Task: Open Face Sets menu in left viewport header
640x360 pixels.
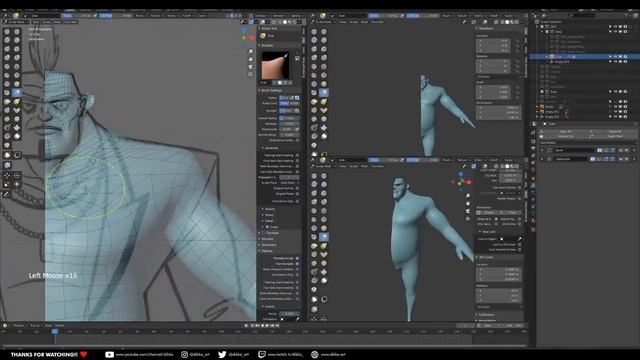Action: (70, 22)
